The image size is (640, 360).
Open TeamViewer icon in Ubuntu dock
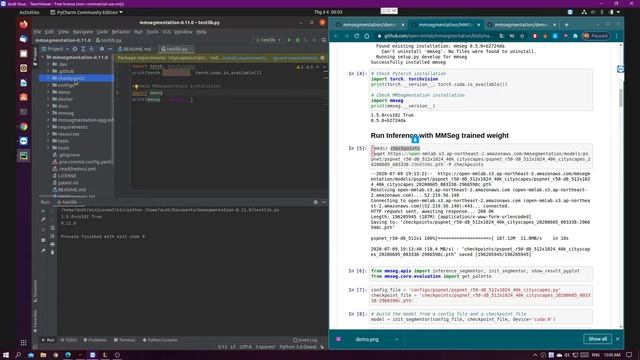point(24,141)
